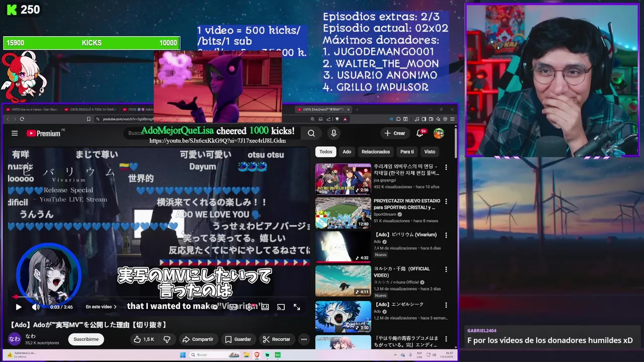This screenshot has width=644, height=362.
Task: Click the youtube.com address bar URL
Action: [127, 119]
